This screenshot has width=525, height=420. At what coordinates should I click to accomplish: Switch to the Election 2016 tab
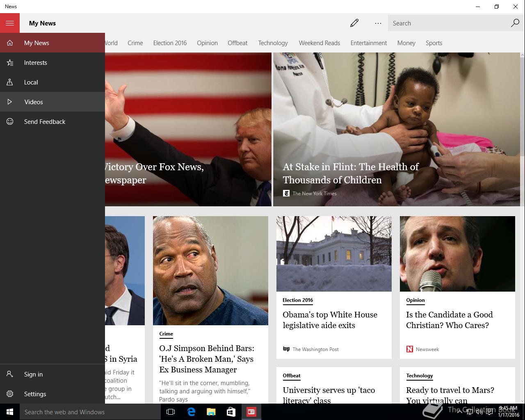[170, 43]
